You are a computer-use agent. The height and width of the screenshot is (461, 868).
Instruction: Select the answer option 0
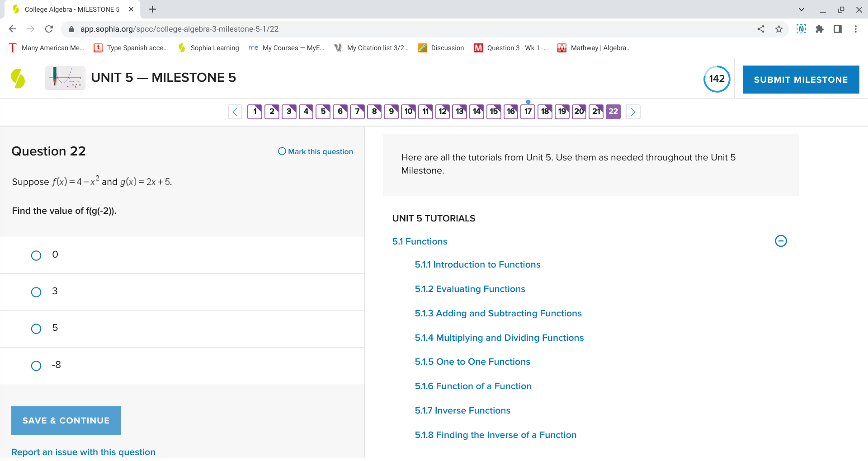coord(36,255)
